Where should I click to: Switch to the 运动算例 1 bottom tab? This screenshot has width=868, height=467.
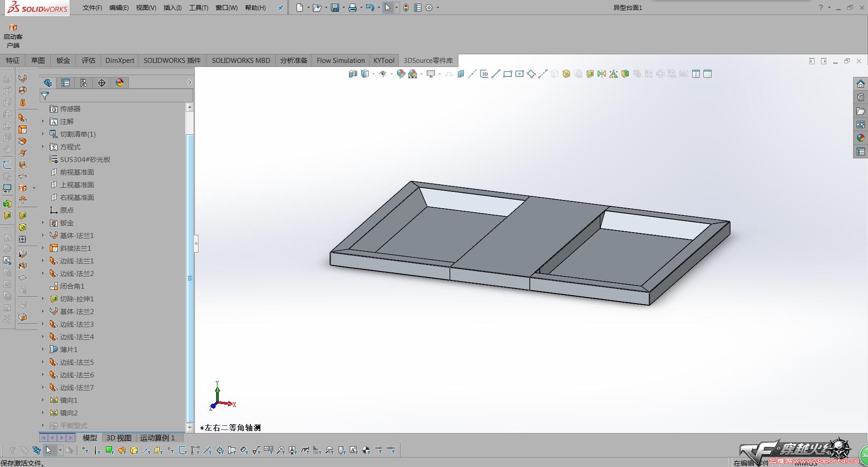tap(157, 438)
